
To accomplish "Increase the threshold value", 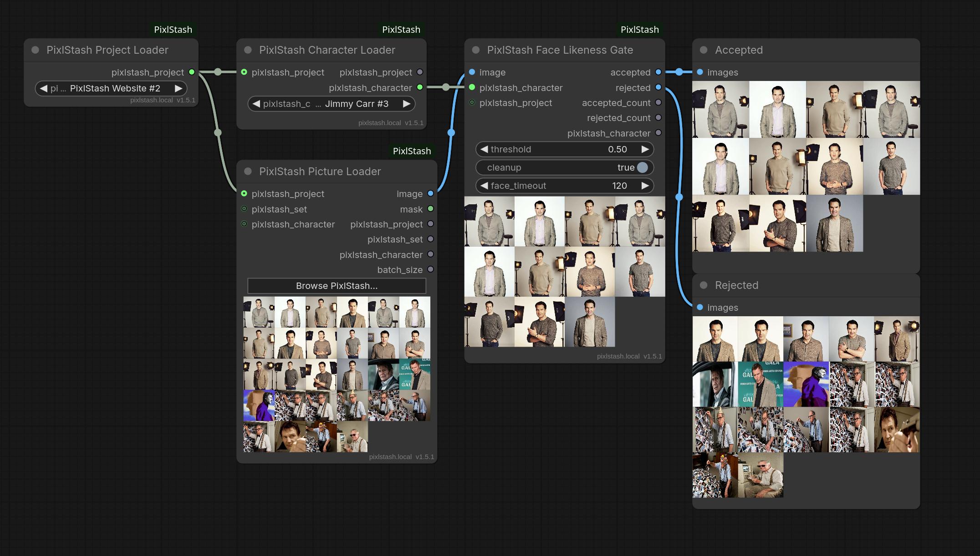I will point(645,149).
